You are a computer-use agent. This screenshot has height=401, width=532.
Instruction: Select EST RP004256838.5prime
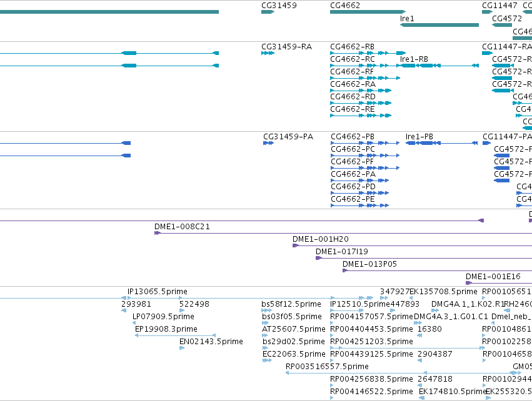click(372, 379)
